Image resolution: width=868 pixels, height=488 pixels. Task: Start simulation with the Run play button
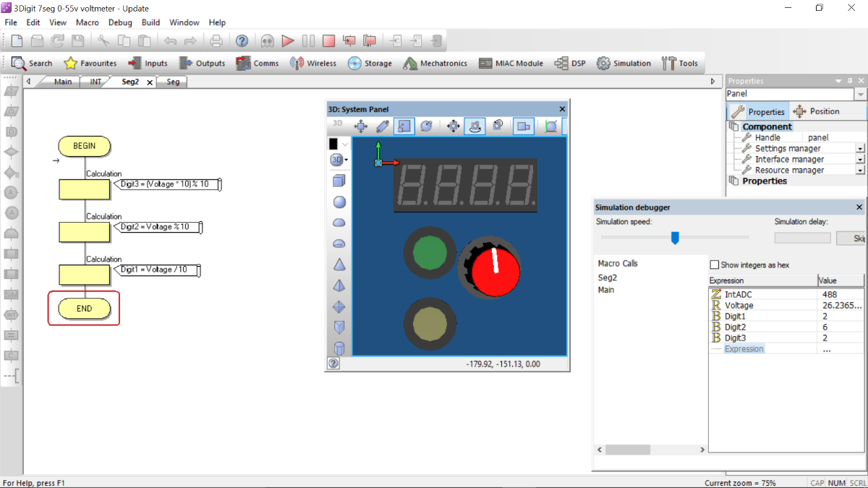(288, 41)
